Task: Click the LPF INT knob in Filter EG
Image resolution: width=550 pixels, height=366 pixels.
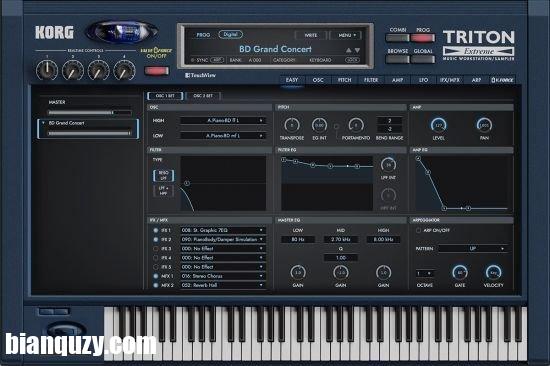Action: coord(388,165)
